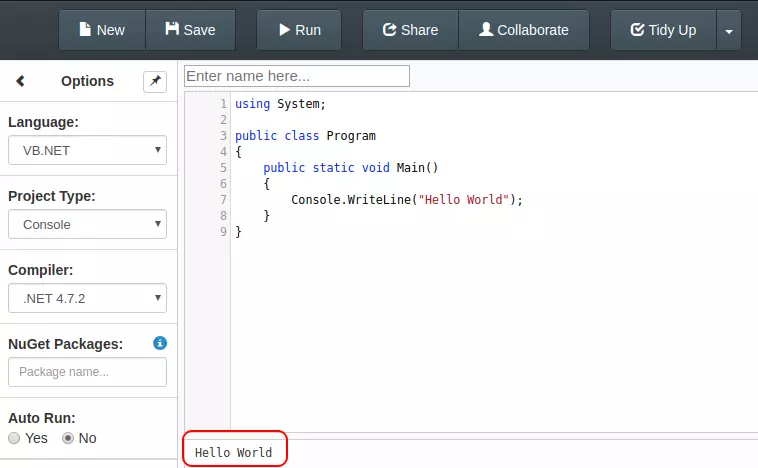Start a Collaborate session

[524, 30]
